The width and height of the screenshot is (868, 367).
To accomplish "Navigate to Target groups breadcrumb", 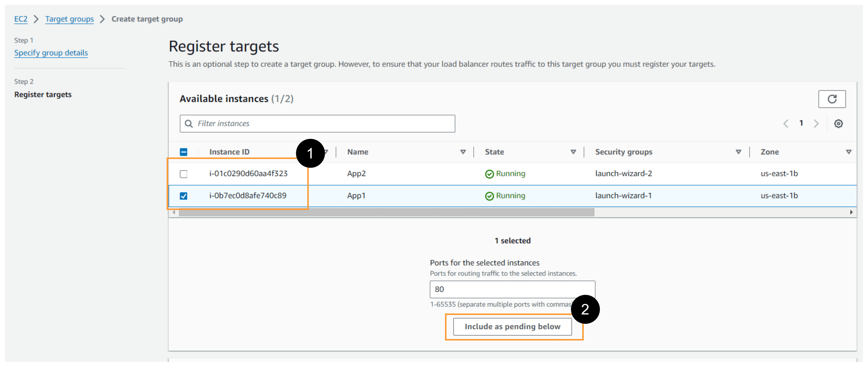I will click(x=70, y=19).
